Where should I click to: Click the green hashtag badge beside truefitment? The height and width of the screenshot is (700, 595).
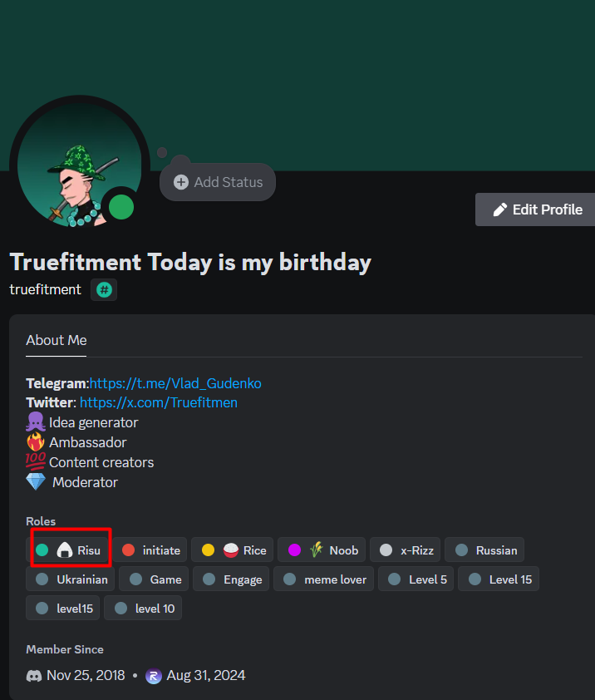click(104, 289)
